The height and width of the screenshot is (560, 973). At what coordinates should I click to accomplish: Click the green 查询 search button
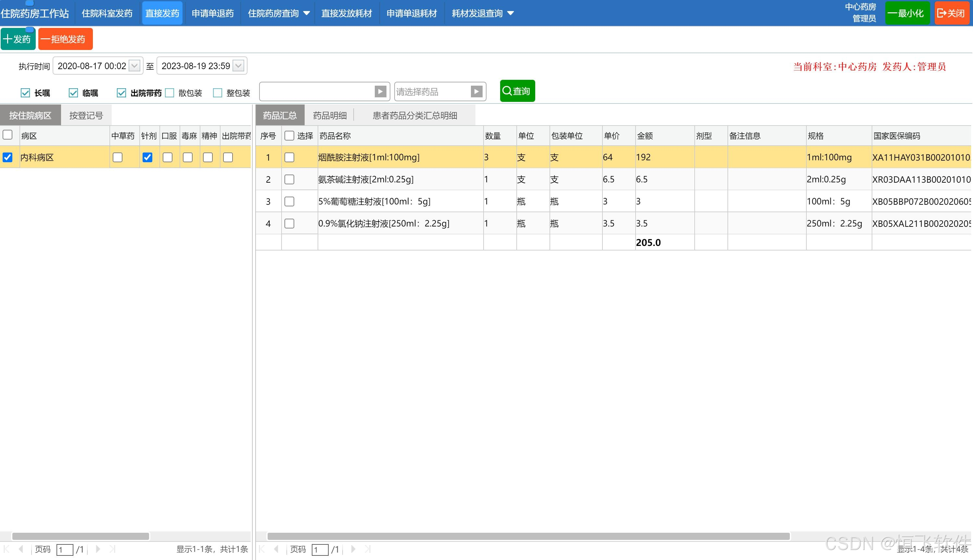tap(517, 91)
